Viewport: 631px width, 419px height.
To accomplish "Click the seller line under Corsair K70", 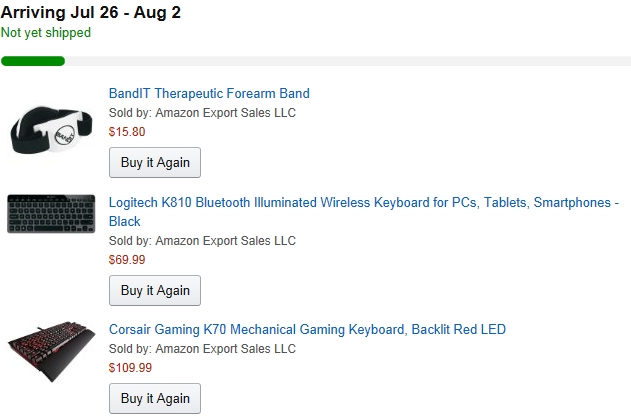I will [x=202, y=349].
